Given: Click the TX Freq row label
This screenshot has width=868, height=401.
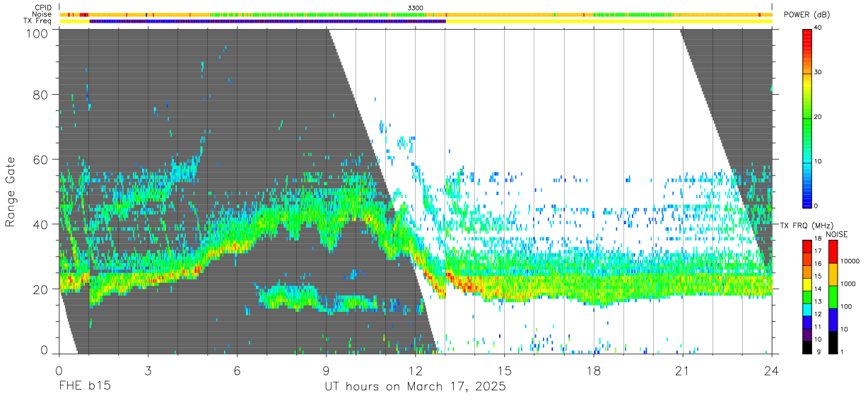Looking at the screenshot, I should click(38, 21).
